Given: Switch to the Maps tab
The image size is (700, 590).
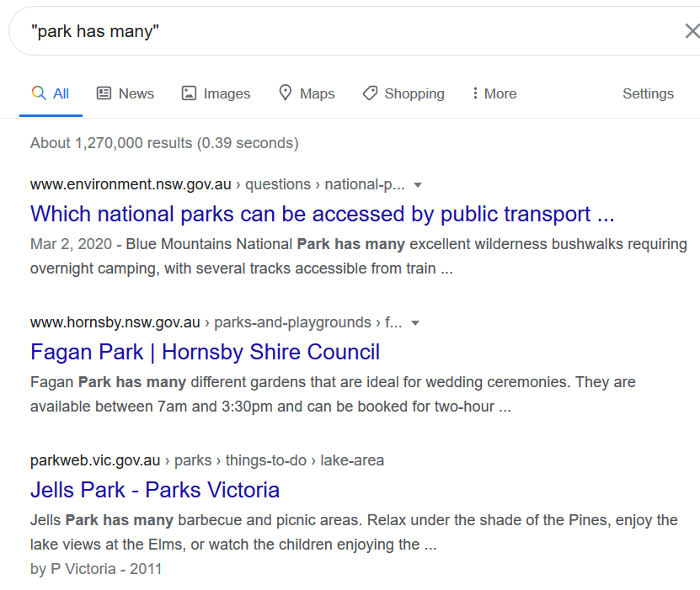Looking at the screenshot, I should tap(307, 93).
